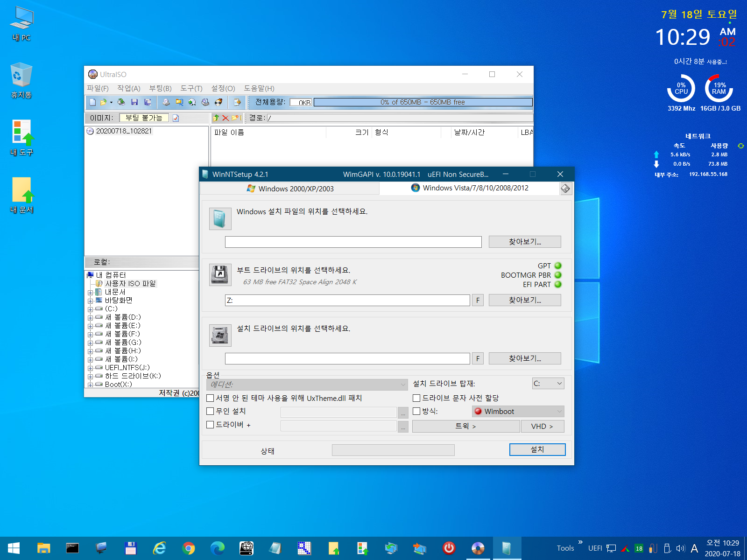This screenshot has width=747, height=560.
Task: Click installation drive icon in WinNTSetup
Action: [220, 335]
